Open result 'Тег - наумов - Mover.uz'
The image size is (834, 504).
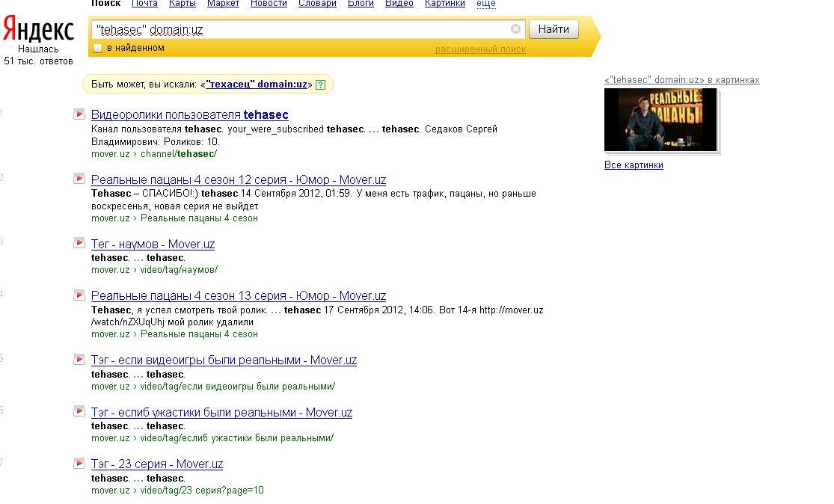coord(153,244)
